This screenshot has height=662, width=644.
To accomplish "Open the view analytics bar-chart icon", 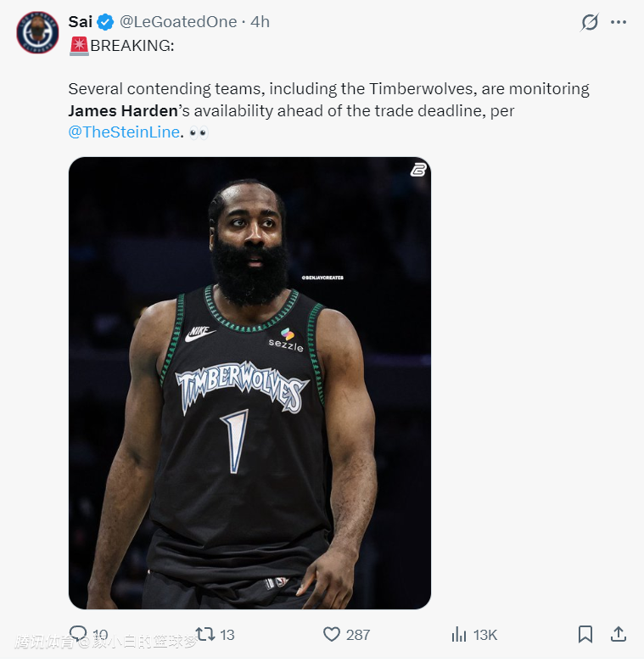I will pos(459,634).
